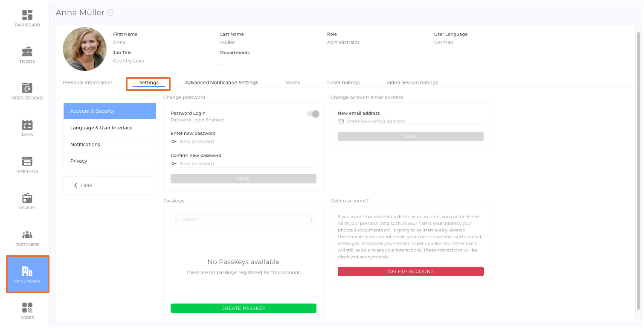Click the page vertical scrollbar
The width and height of the screenshot is (644, 330).
(638, 171)
